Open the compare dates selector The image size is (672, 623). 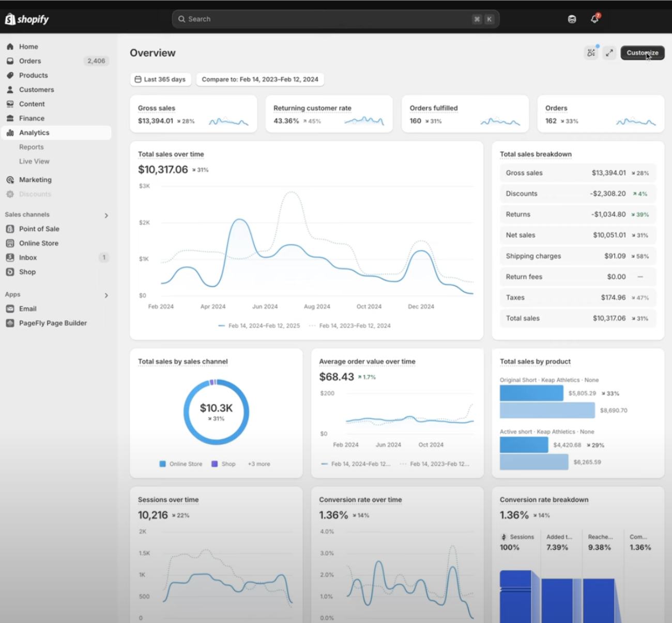point(260,79)
